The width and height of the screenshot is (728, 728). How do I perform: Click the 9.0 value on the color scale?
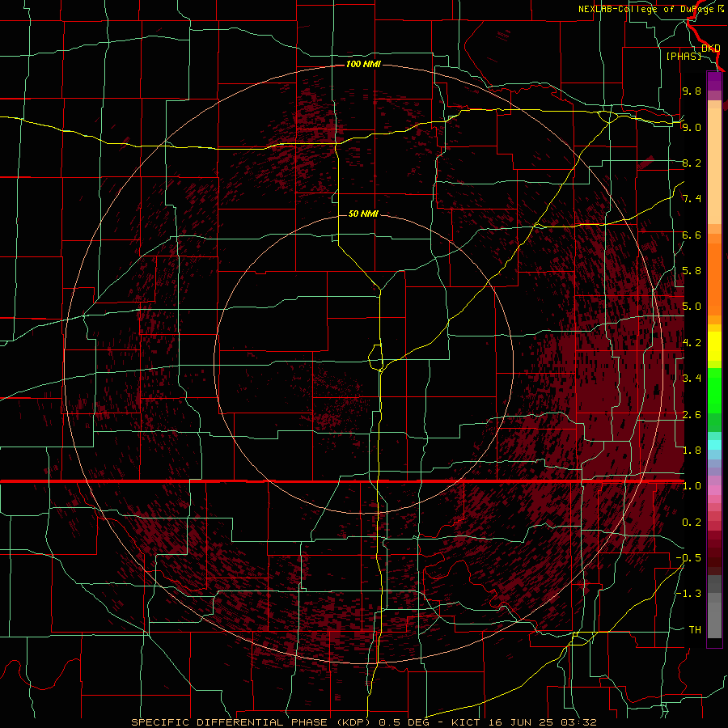point(692,127)
